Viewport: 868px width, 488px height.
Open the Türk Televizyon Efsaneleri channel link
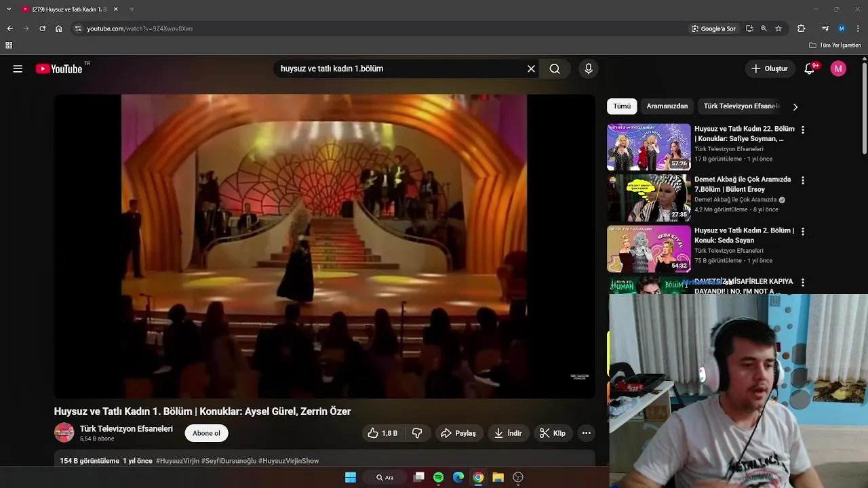coord(126,429)
